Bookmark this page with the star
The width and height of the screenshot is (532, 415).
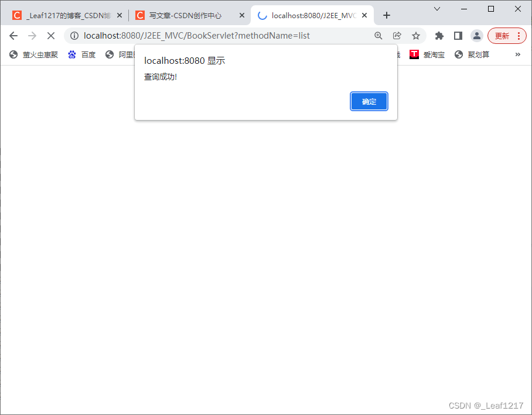[x=416, y=36]
